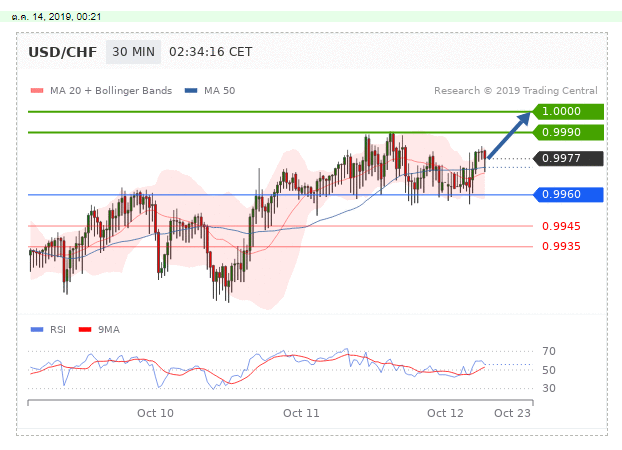Click the RSI legend label
Screen dimensions: 622x450
(58, 330)
